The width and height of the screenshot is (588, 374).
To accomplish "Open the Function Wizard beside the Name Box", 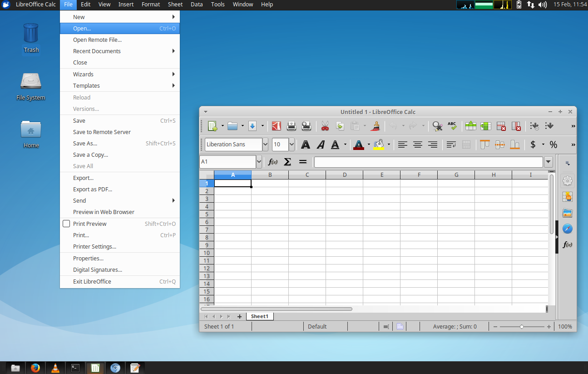I will (273, 162).
